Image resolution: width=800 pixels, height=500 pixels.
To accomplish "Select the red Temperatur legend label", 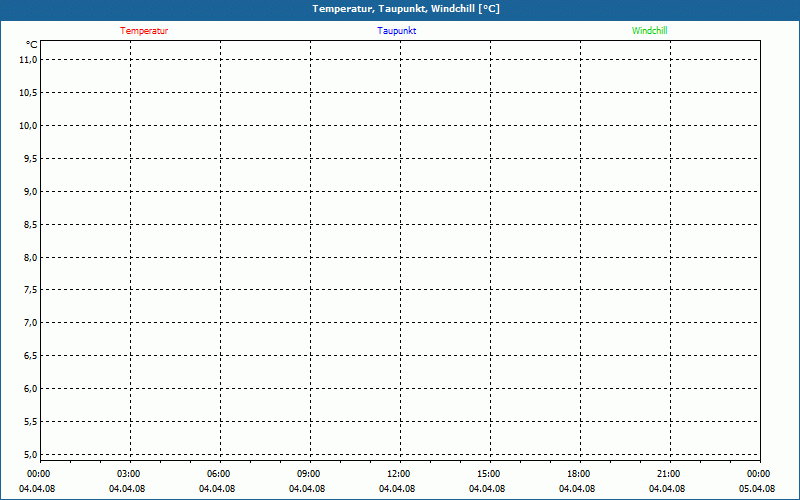I will (x=144, y=31).
